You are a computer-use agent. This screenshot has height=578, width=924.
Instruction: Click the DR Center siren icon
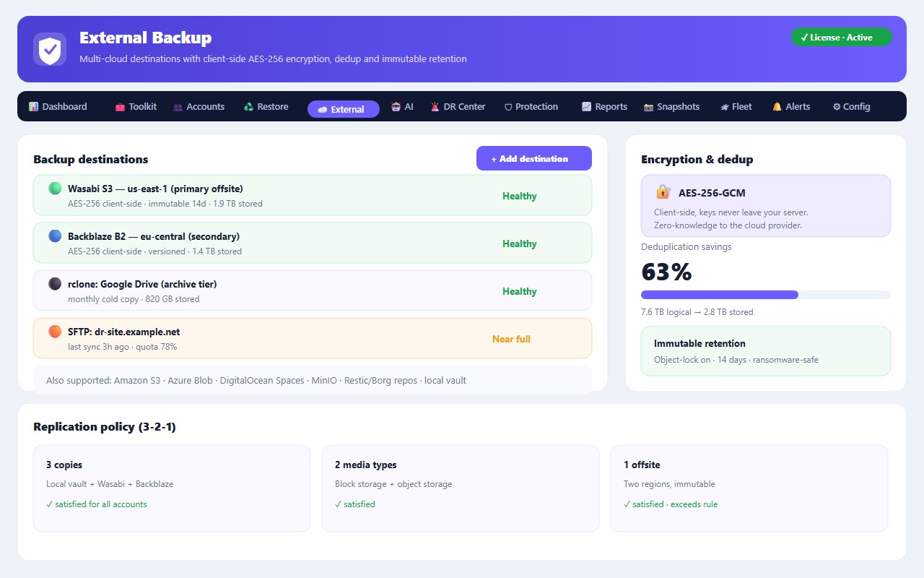435,107
